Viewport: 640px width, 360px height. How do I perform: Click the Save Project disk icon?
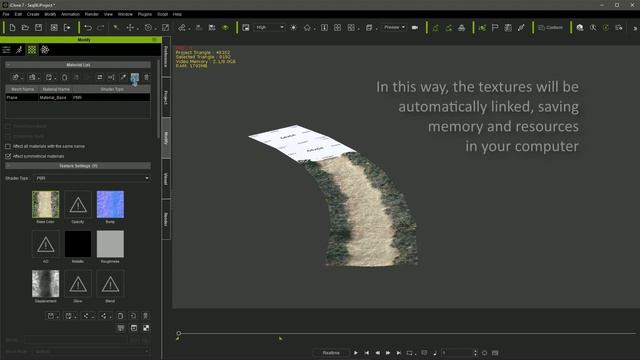click(x=38, y=27)
